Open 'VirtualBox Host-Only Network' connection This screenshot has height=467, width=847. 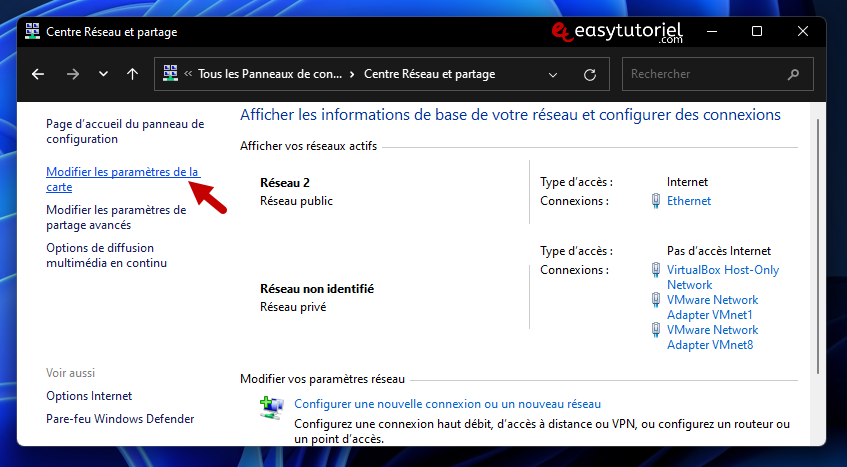tap(723, 277)
